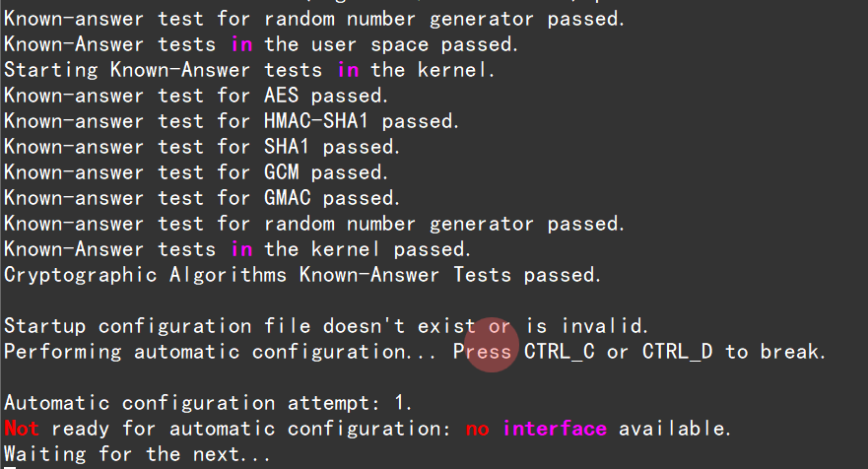Click the word "Startup"
Screen dimensions: 868x469
click(x=45, y=326)
